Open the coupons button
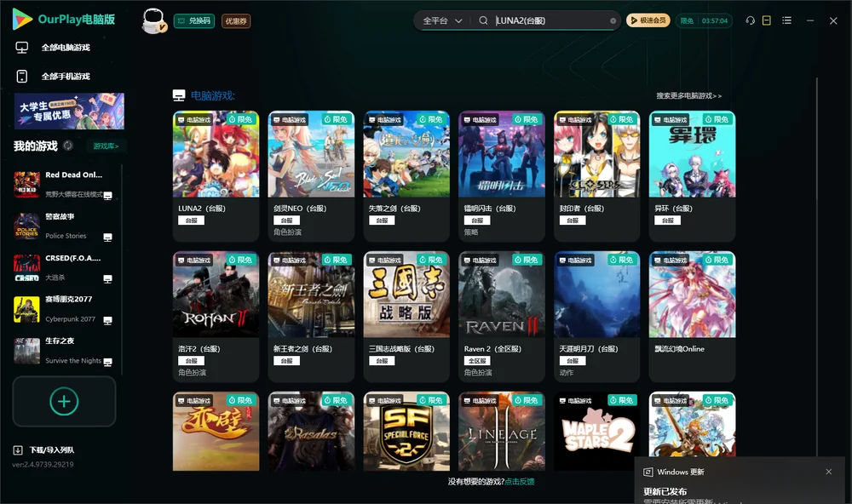The image size is (852, 504). (x=236, y=21)
